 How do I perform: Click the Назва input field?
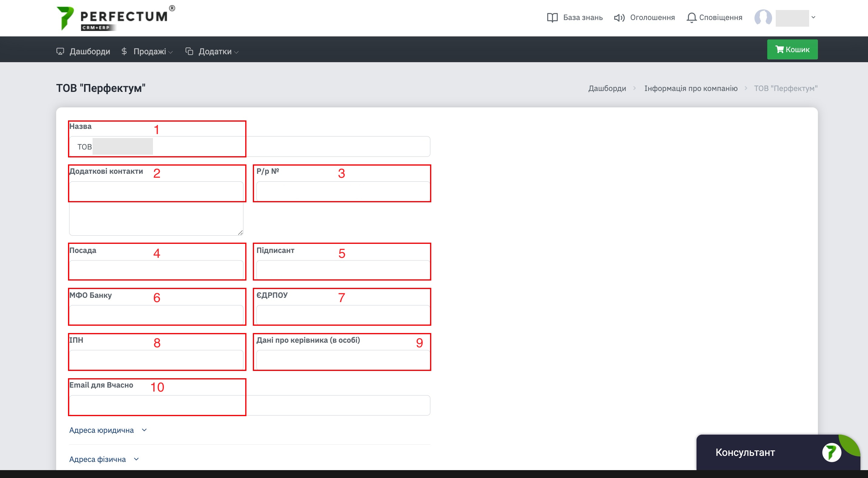pyautogui.click(x=250, y=146)
